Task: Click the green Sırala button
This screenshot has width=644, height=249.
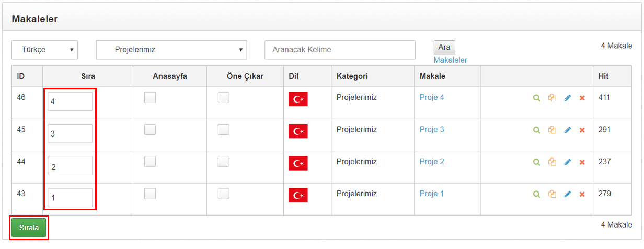Action: click(29, 228)
